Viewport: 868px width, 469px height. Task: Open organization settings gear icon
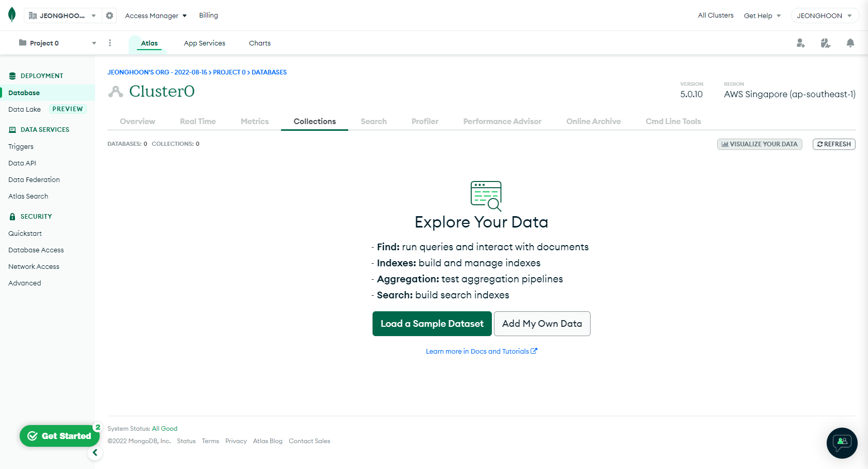(110, 16)
